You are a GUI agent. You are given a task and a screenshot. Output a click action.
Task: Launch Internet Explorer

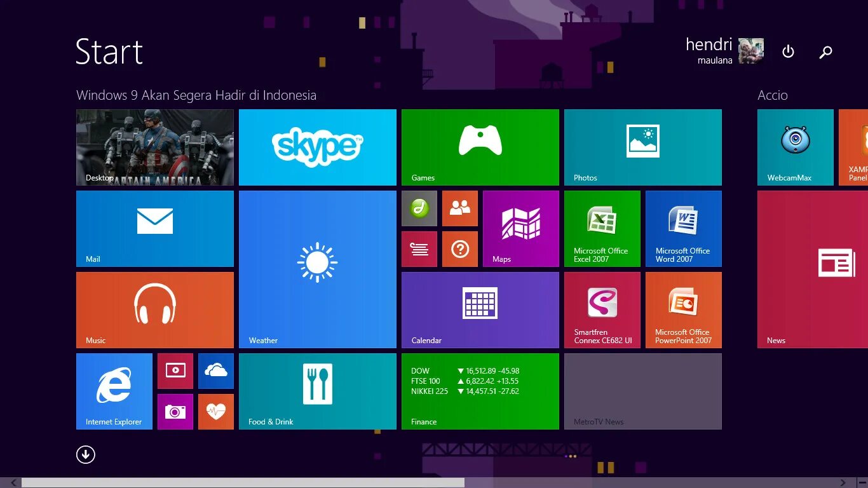click(114, 391)
